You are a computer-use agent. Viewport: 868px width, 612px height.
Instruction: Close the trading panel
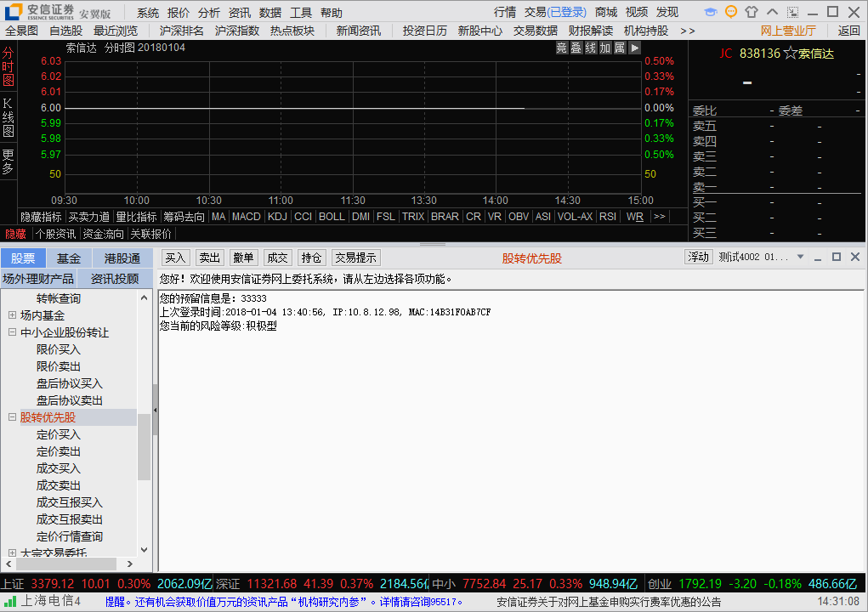tap(855, 257)
